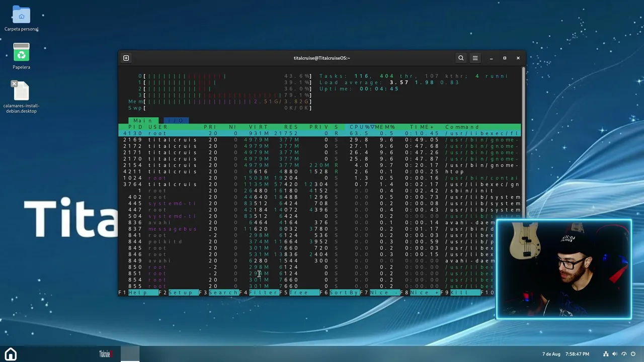644x362 pixels.
Task: Switch to the Main tab in htop
Action: pyautogui.click(x=143, y=121)
